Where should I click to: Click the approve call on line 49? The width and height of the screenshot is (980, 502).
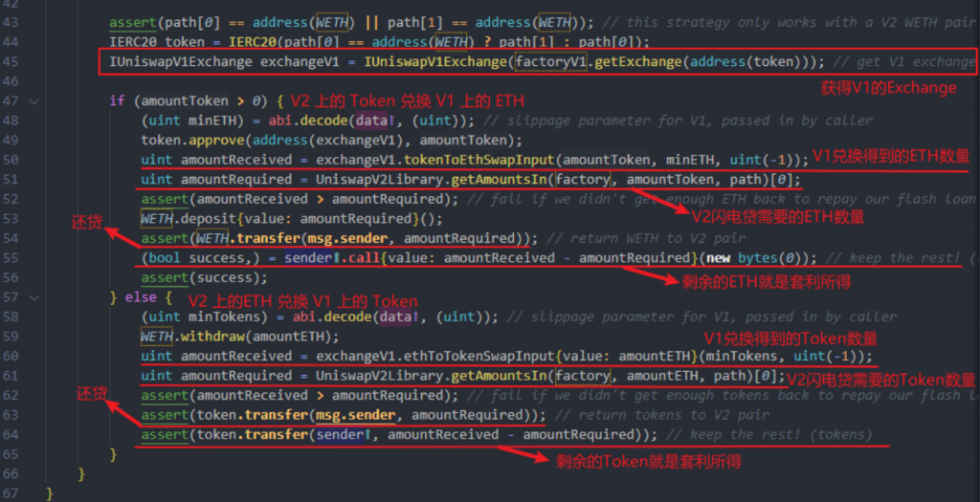click(217, 141)
